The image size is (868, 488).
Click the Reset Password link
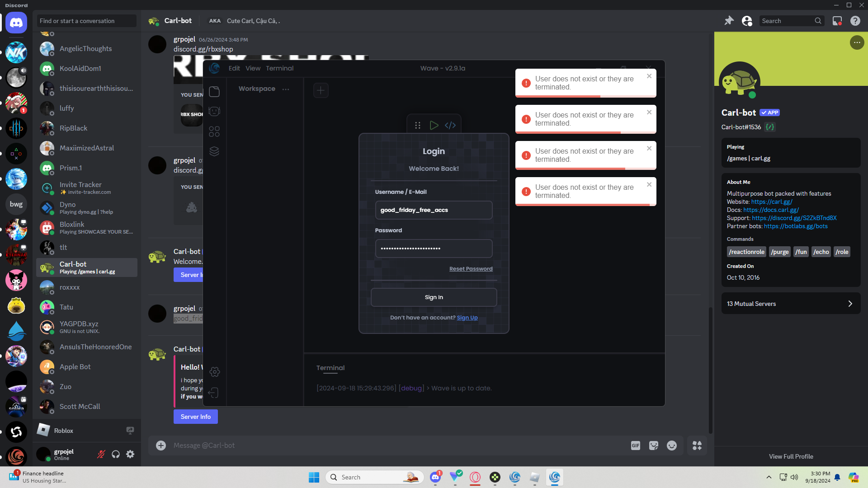pos(471,269)
